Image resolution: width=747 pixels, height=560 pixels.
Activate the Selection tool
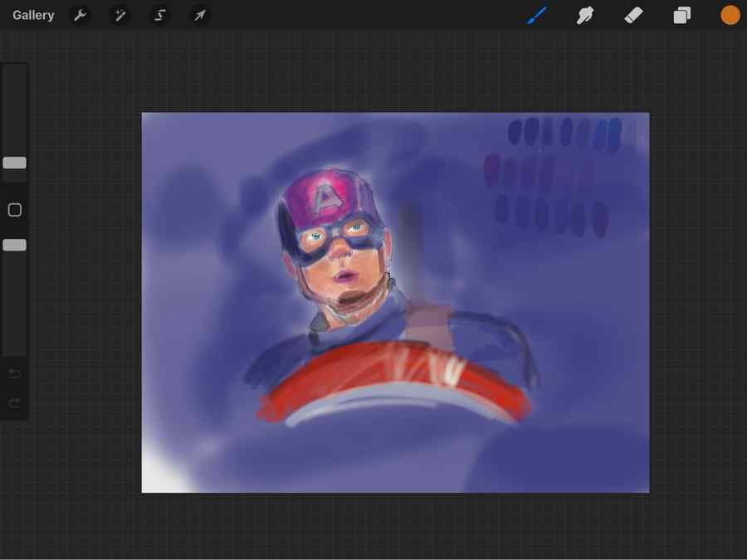tap(160, 15)
